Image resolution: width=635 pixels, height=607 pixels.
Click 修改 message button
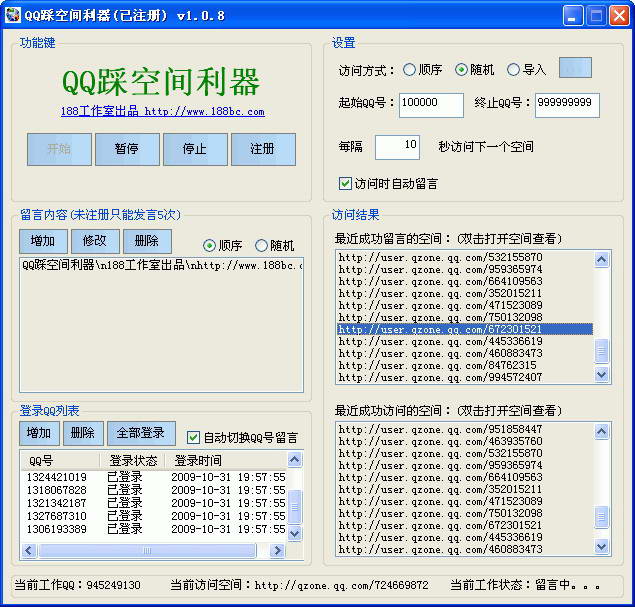coord(95,241)
